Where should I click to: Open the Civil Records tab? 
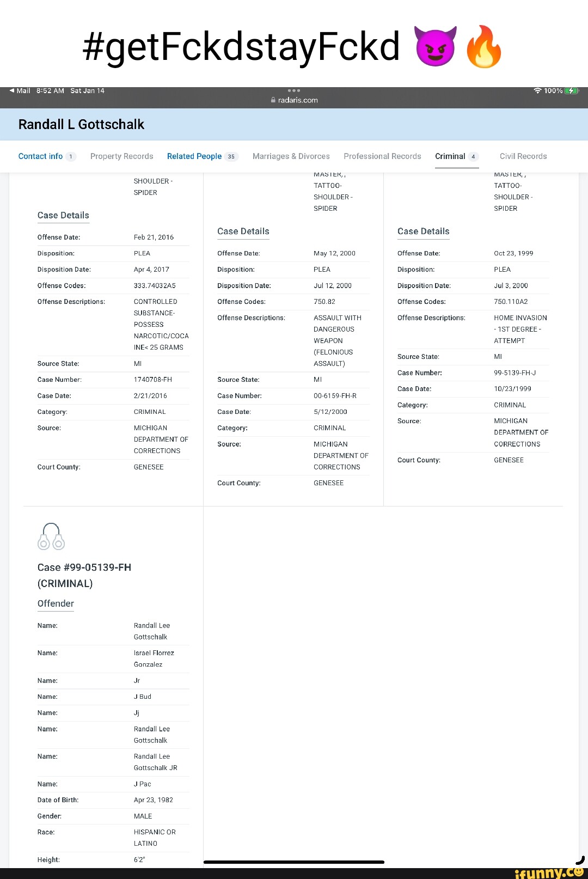(523, 156)
